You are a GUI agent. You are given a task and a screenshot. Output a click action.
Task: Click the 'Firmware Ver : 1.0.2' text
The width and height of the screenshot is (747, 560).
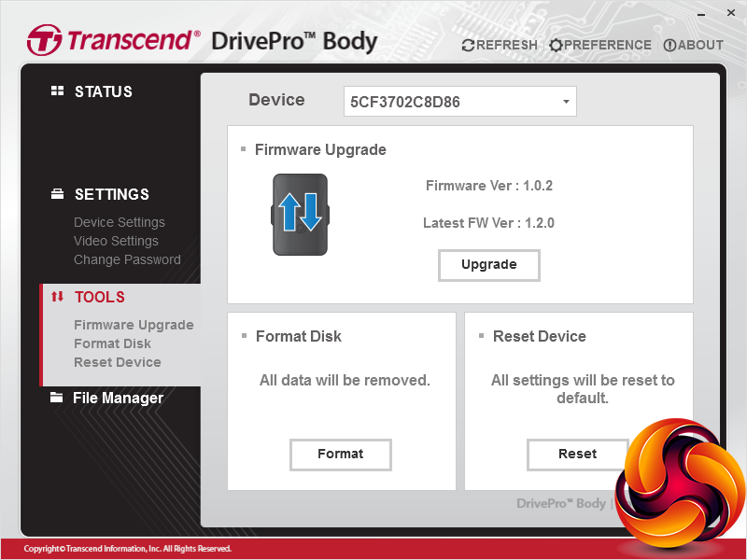pyautogui.click(x=488, y=186)
